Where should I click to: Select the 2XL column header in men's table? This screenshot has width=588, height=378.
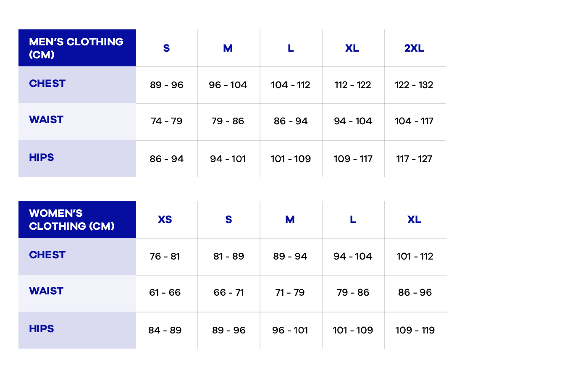414,48
